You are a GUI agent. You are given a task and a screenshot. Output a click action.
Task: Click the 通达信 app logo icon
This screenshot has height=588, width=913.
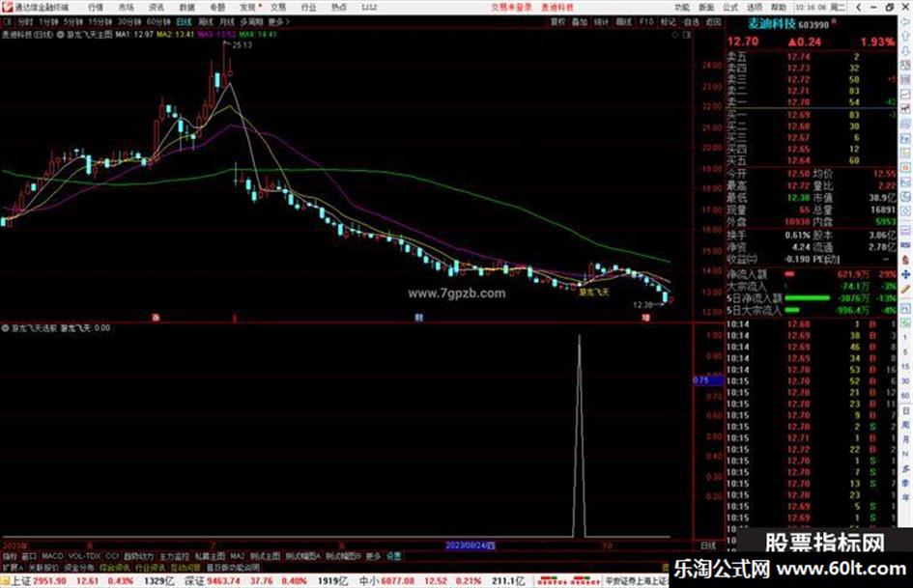[8, 7]
